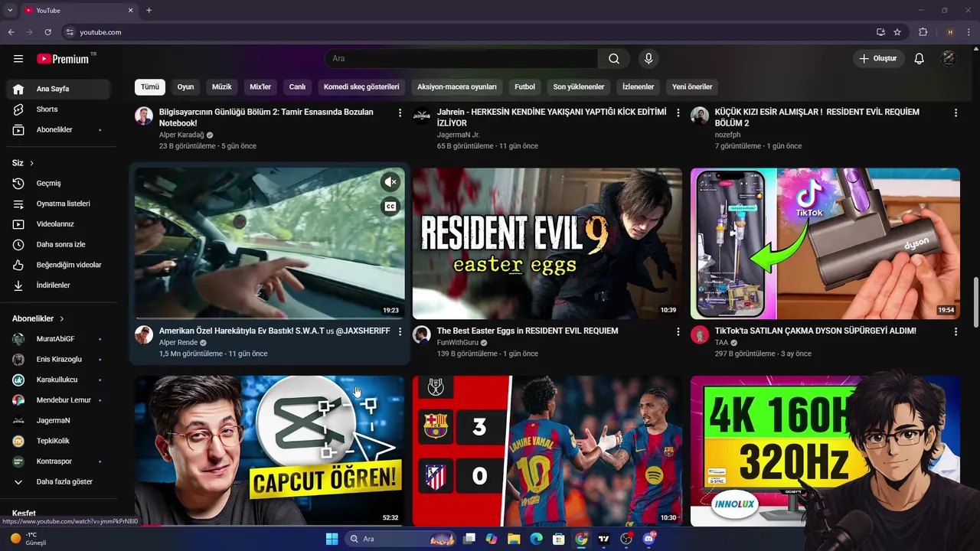Select the Aksiyon-macera oyunları chip
The image size is (980, 551).
click(x=457, y=87)
